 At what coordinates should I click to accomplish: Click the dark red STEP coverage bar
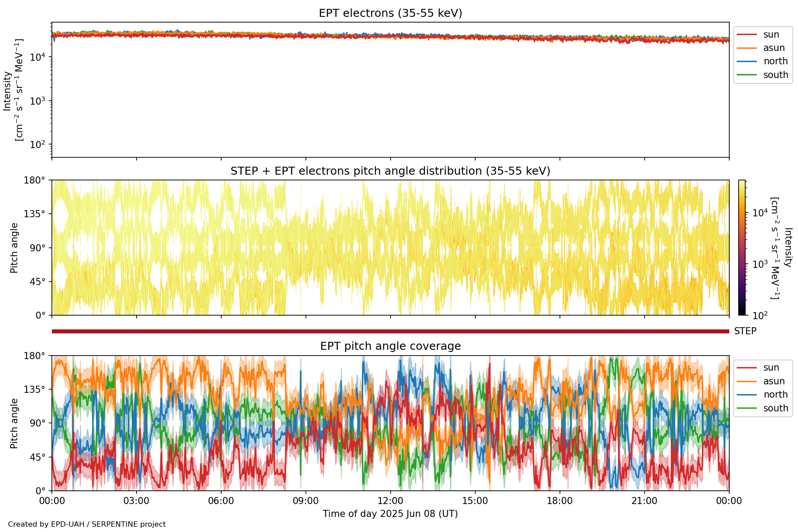pyautogui.click(x=390, y=331)
